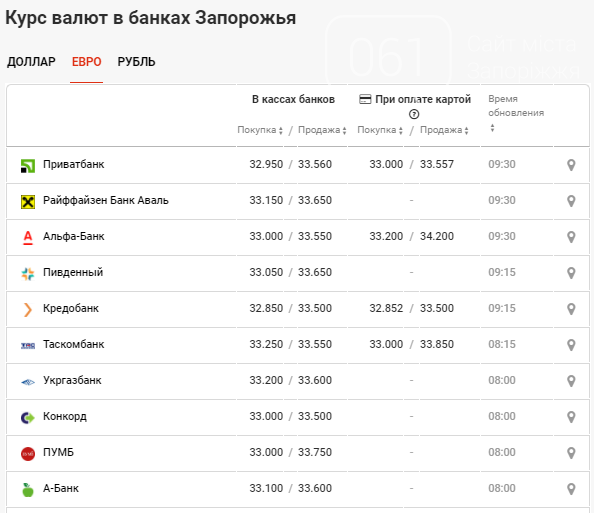Click the В кассах банков column header
Viewport: 594px width, 513px height.
pos(293,99)
